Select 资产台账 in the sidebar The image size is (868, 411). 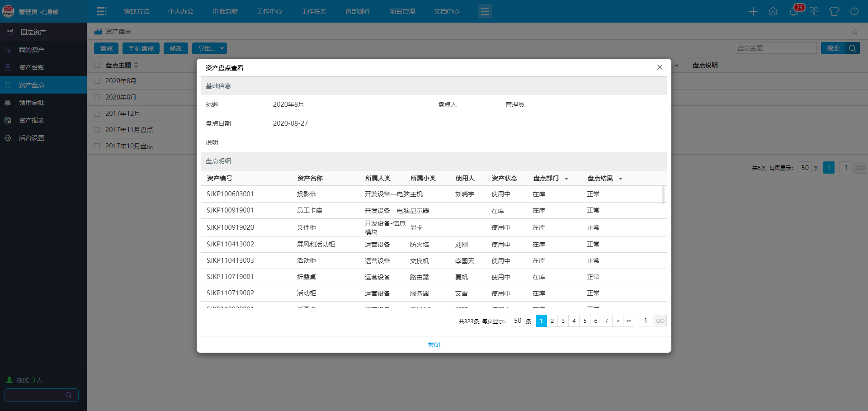32,67
